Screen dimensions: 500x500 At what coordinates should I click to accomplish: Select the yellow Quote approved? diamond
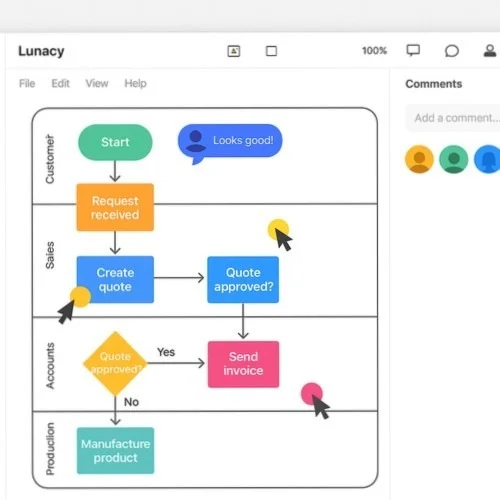click(x=115, y=363)
